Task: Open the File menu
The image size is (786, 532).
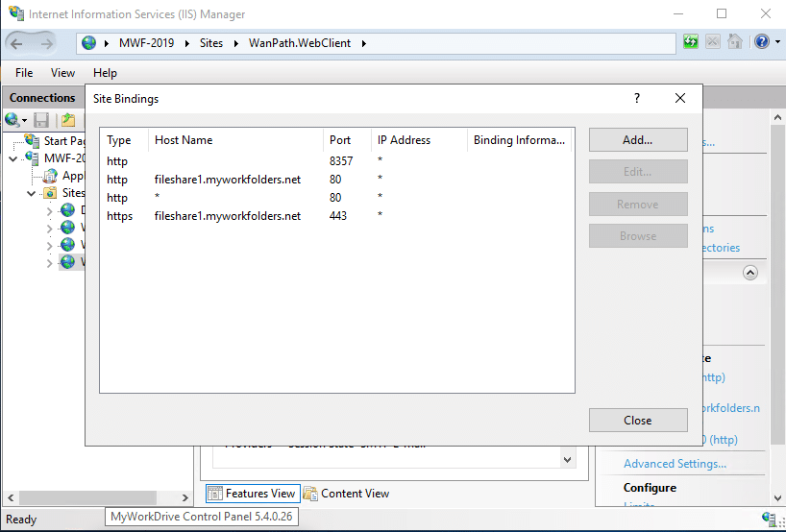Action: tap(24, 73)
